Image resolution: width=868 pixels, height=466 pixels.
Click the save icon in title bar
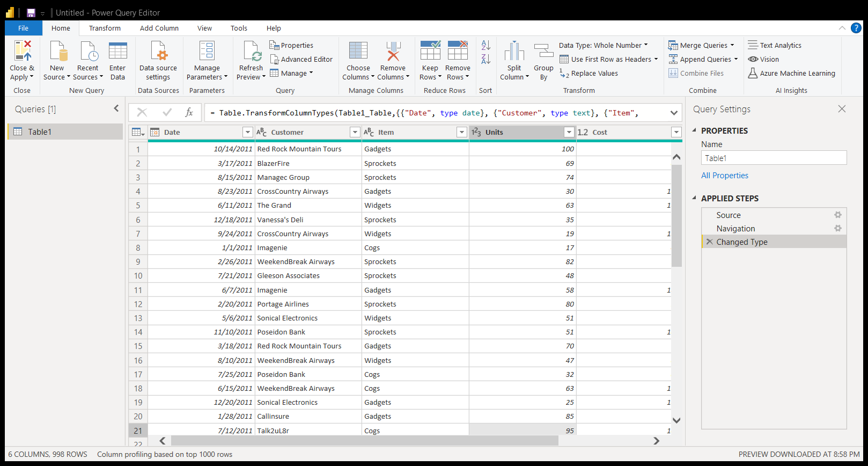(31, 13)
